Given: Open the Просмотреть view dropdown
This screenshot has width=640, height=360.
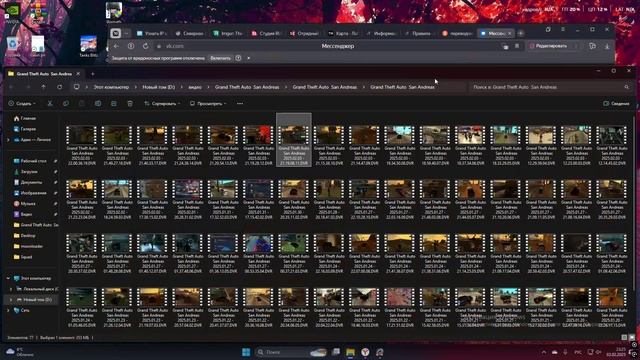Looking at the screenshot, I should pos(208,104).
